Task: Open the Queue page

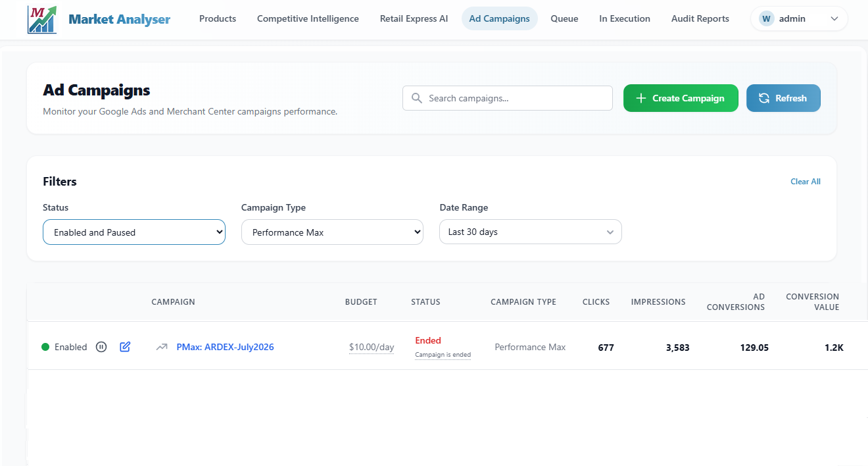Action: [564, 19]
